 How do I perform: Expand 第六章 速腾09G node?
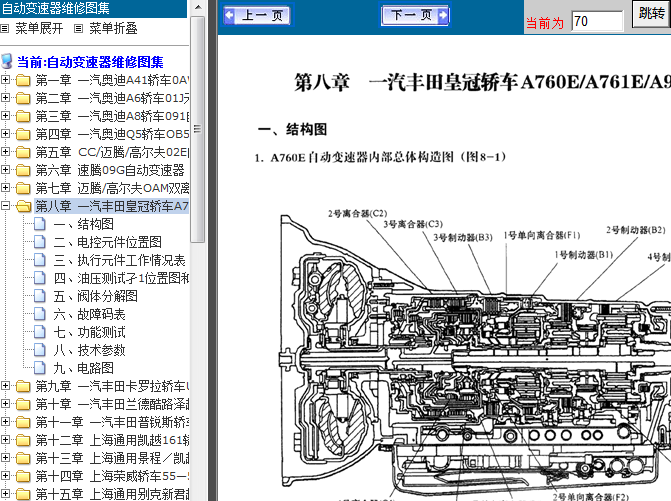pyautogui.click(x=5, y=169)
